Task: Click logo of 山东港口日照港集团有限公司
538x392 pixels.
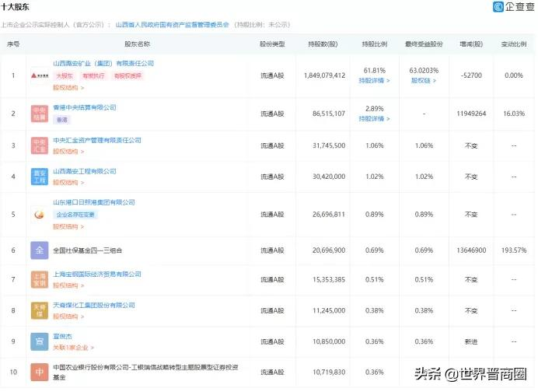Action: click(x=40, y=215)
